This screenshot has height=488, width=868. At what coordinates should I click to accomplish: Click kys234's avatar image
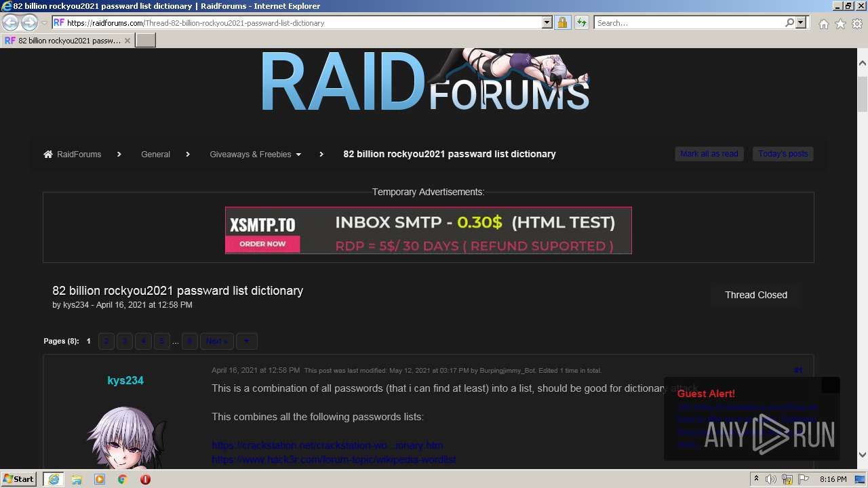pyautogui.click(x=126, y=437)
